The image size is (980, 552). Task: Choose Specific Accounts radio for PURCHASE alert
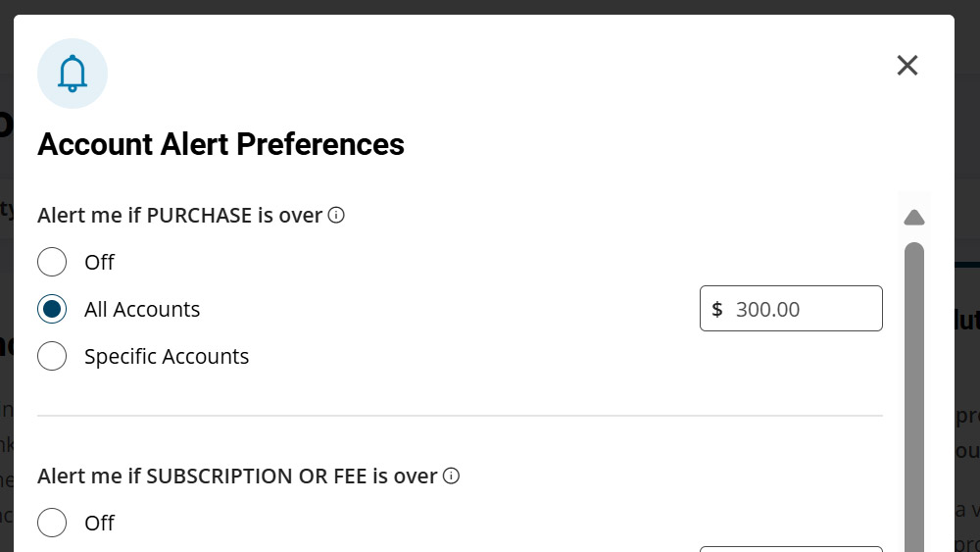point(52,356)
